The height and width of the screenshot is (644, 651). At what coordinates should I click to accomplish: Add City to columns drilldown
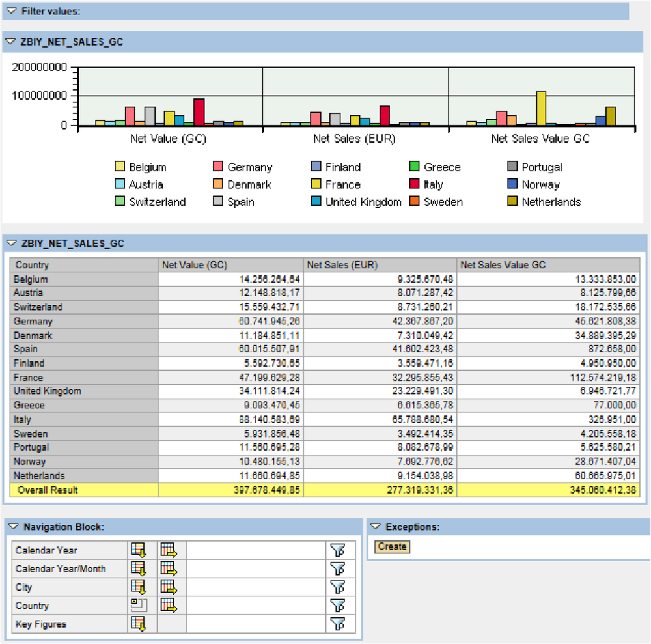(x=169, y=587)
